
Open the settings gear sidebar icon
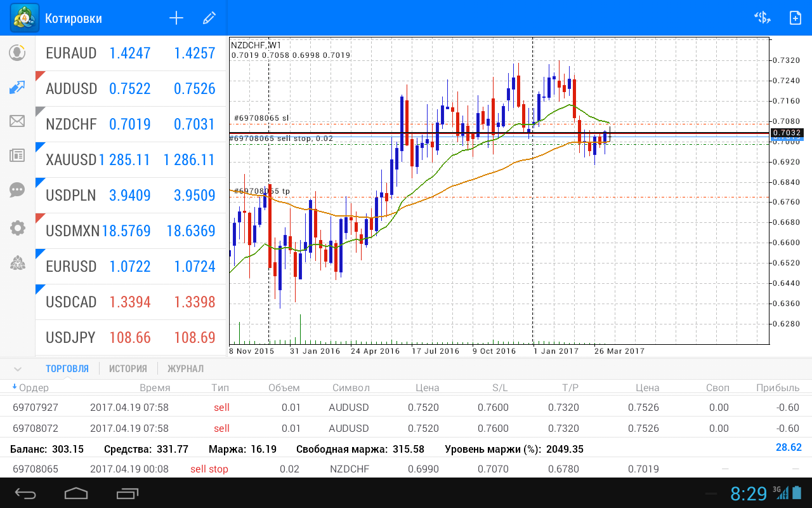coord(18,228)
